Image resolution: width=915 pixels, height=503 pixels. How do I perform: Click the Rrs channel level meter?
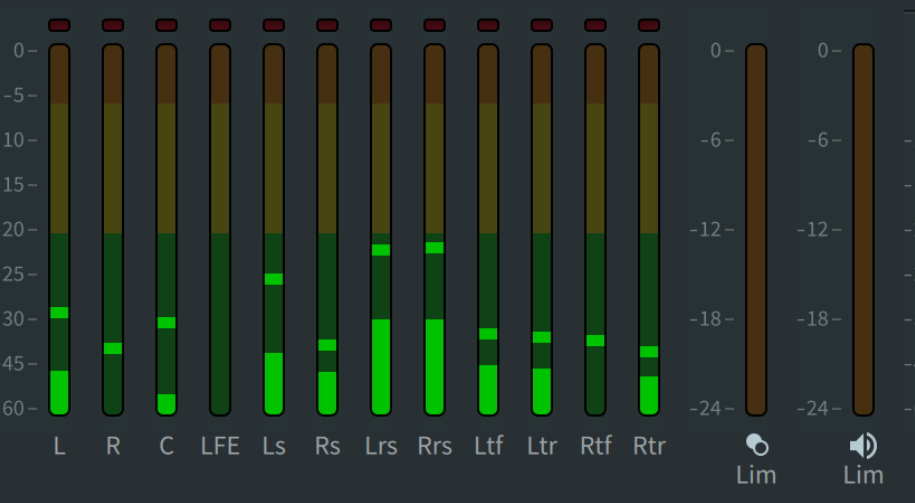pyautogui.click(x=435, y=230)
